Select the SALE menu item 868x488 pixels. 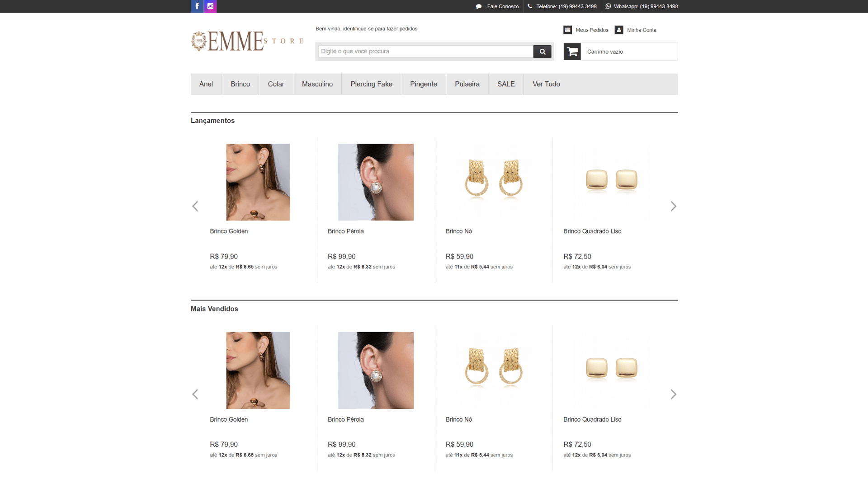pyautogui.click(x=506, y=84)
